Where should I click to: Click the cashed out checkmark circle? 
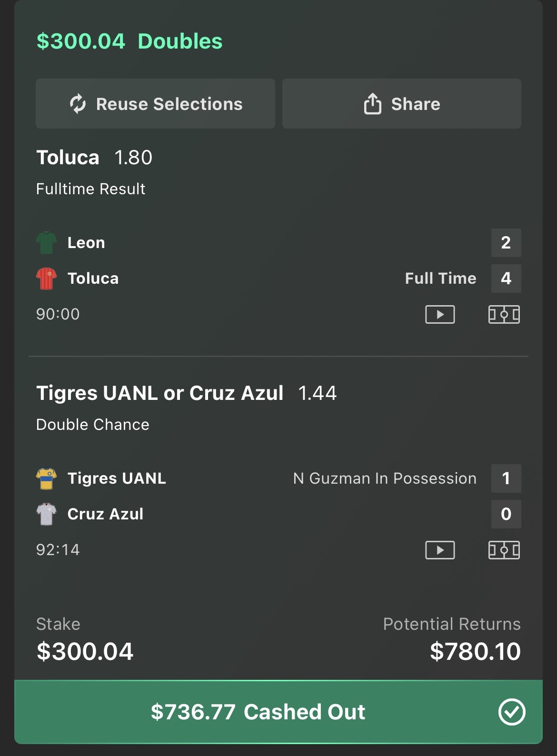(511, 712)
